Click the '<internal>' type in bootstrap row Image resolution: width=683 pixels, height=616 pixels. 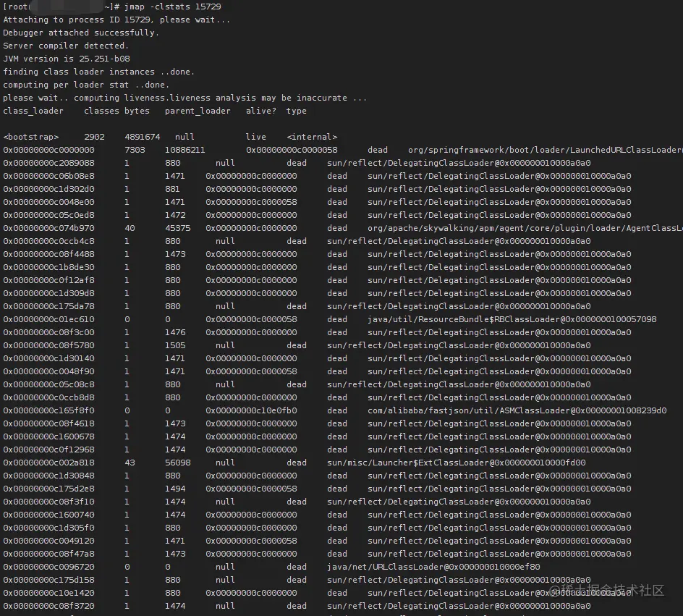click(x=312, y=137)
